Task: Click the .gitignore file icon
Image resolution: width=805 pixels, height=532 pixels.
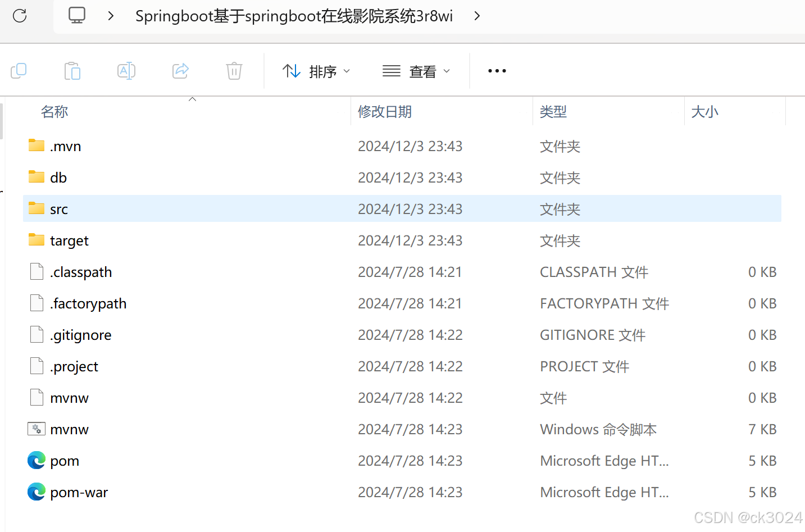Action: pos(37,334)
